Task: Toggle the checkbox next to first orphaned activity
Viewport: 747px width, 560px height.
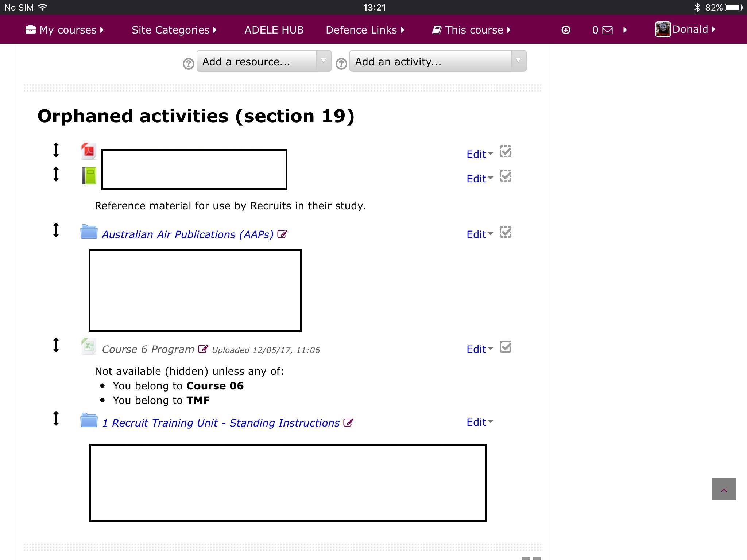Action: tap(505, 152)
